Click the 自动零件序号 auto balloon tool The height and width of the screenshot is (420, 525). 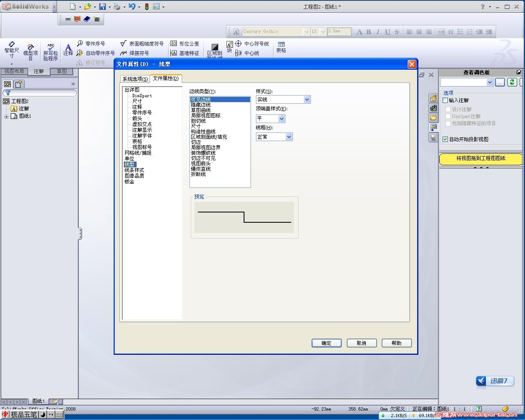pos(96,53)
